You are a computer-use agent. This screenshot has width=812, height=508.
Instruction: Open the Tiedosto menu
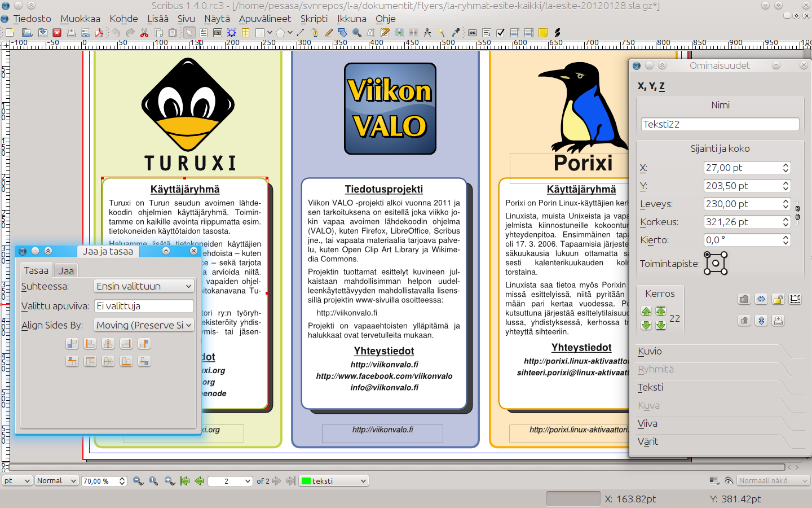tap(32, 19)
